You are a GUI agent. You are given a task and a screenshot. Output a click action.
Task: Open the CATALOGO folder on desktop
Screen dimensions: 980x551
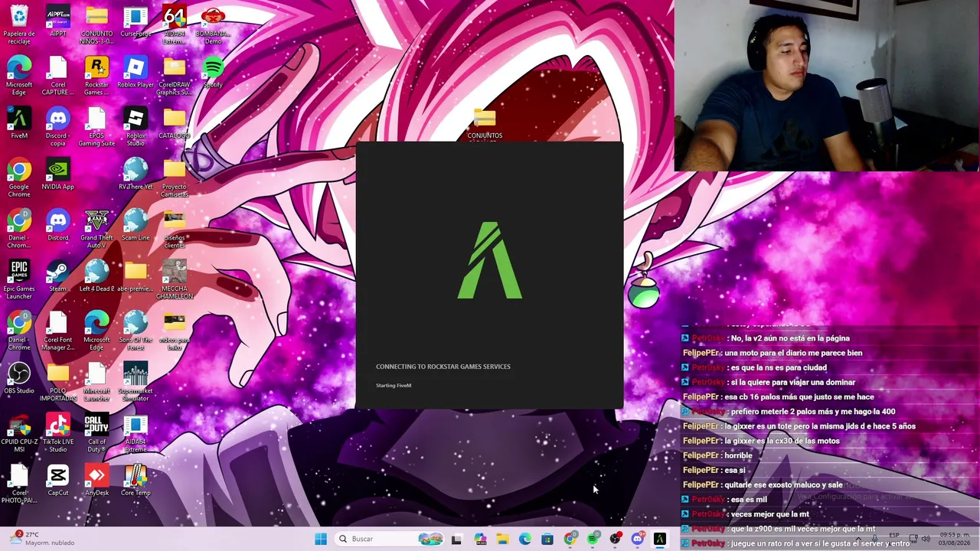(175, 123)
